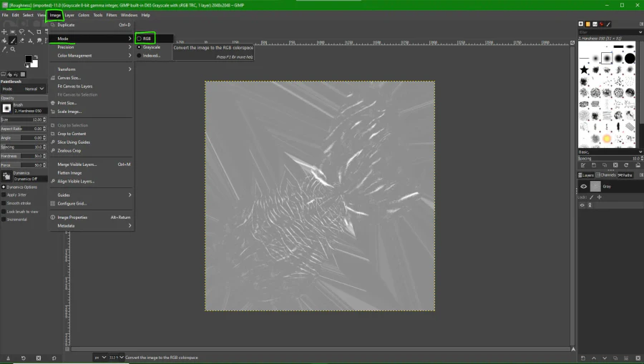Click the Scale Image menu entry

[x=69, y=112]
